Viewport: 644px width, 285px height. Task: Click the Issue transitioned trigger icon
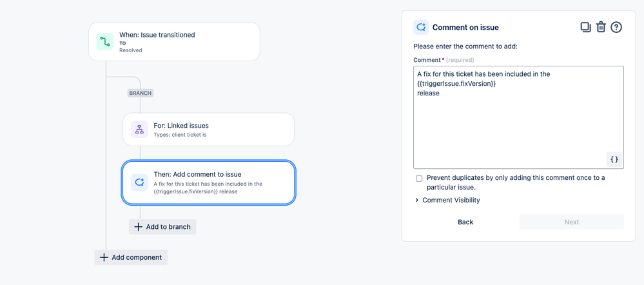[x=105, y=42]
